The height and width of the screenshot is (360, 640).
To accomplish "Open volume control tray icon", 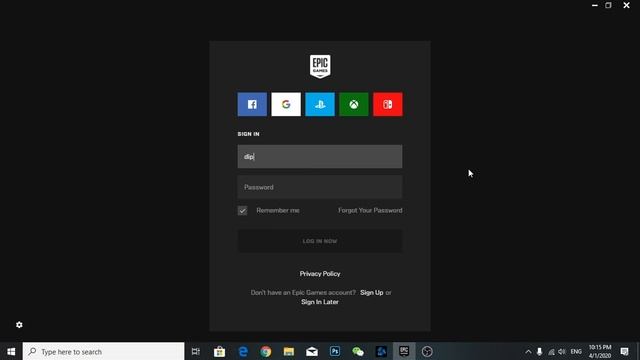I will click(562, 352).
